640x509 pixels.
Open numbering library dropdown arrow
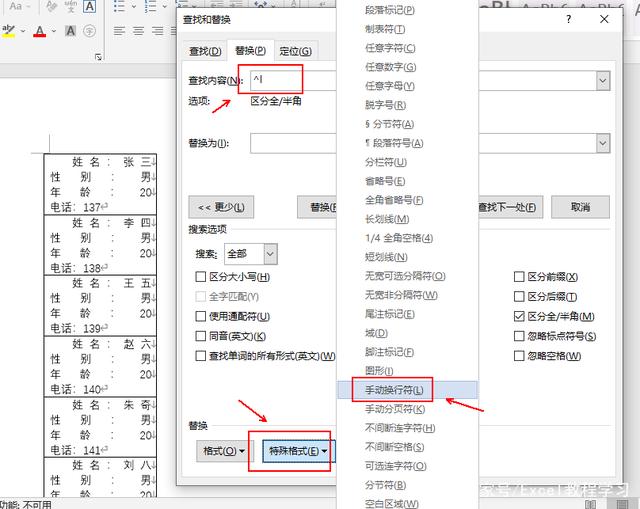point(165,6)
